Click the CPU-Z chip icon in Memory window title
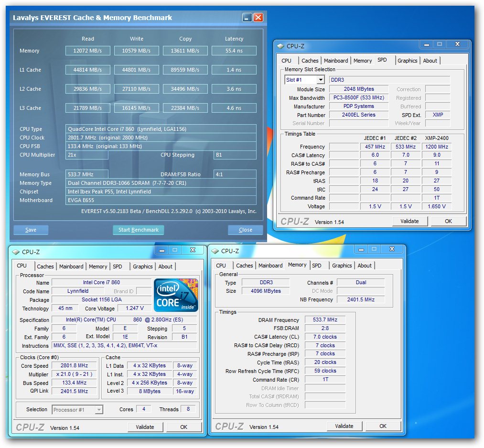The width and height of the screenshot is (484, 448). [215, 251]
